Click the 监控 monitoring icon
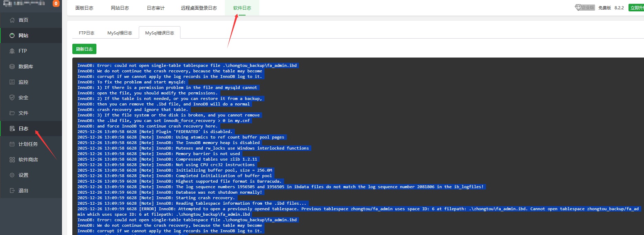Image resolution: width=644 pixels, height=235 pixels. 12,82
